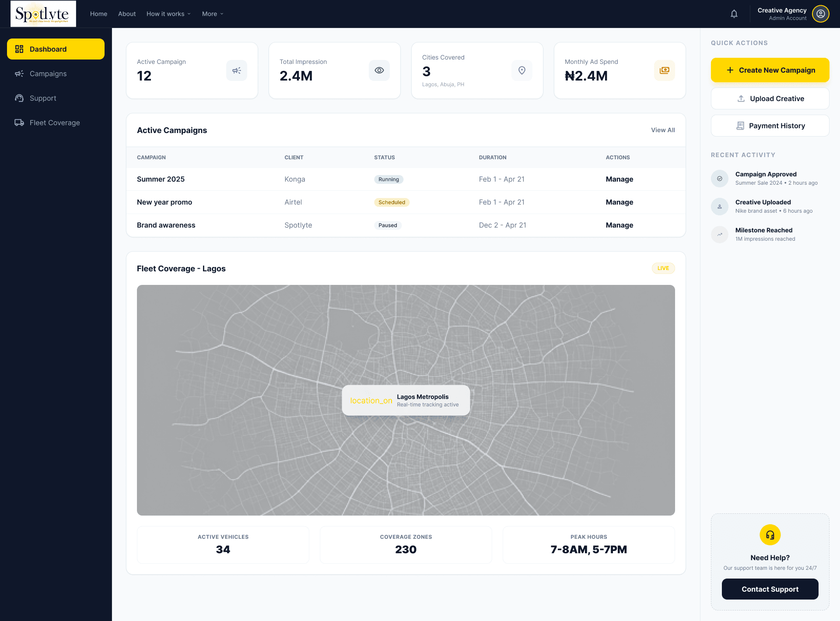Expand the How it works dropdown
840x621 pixels.
(168, 14)
